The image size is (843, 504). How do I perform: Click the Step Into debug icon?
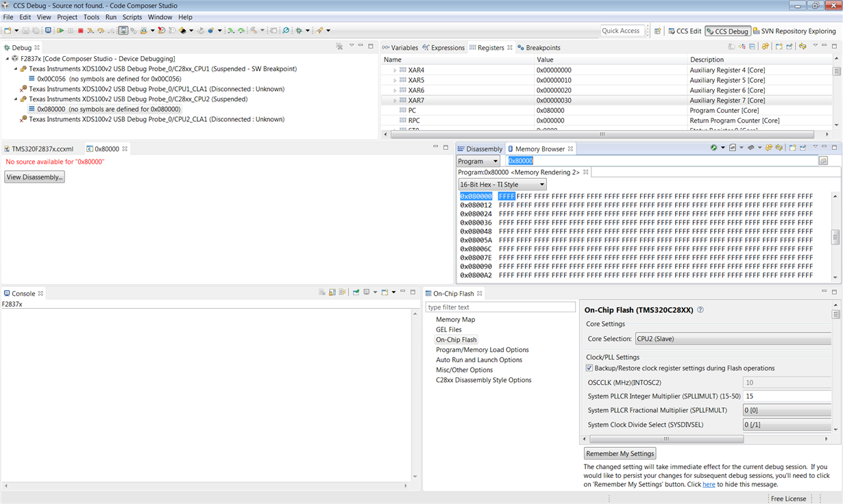point(90,31)
